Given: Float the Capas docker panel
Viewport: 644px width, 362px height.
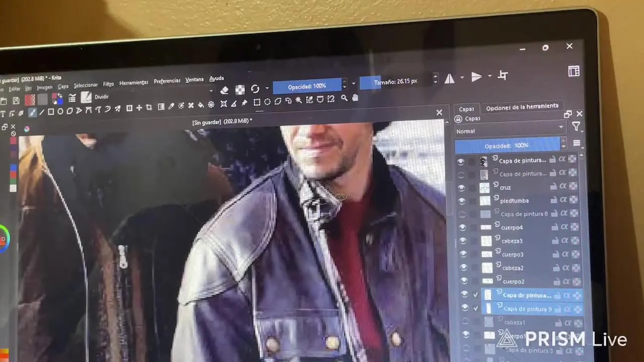Looking at the screenshot, I should [568, 114].
